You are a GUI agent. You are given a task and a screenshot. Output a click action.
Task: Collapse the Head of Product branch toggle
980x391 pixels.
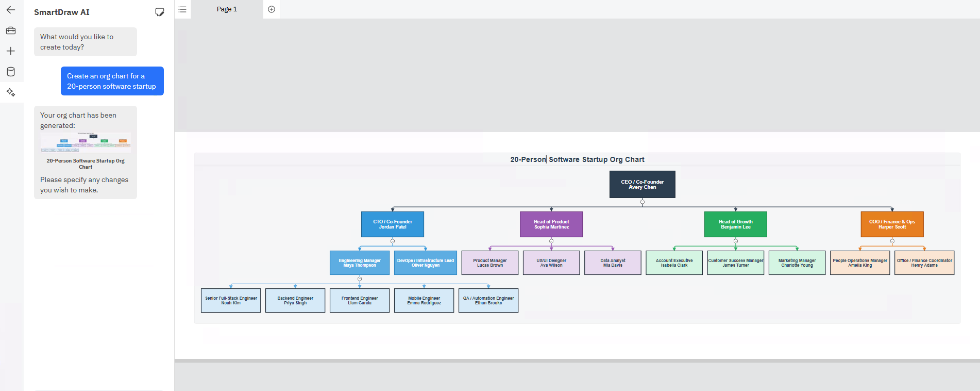(x=551, y=241)
